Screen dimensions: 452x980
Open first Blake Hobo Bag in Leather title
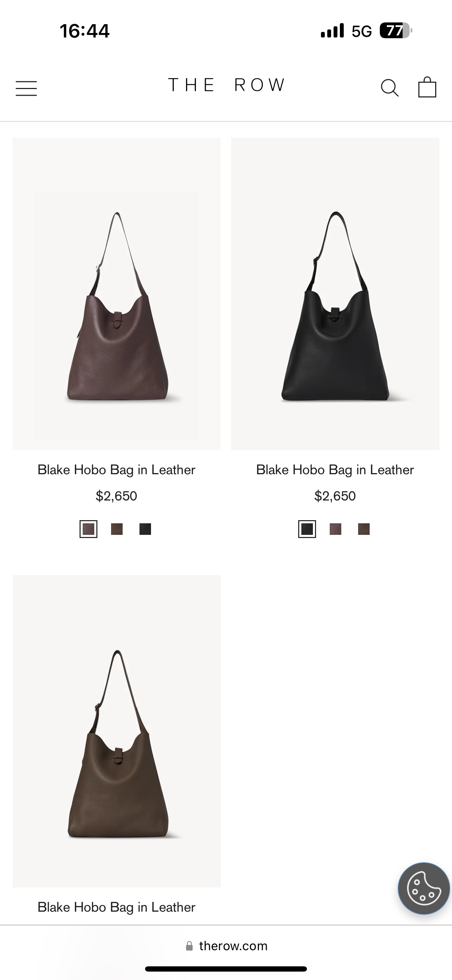pos(116,470)
